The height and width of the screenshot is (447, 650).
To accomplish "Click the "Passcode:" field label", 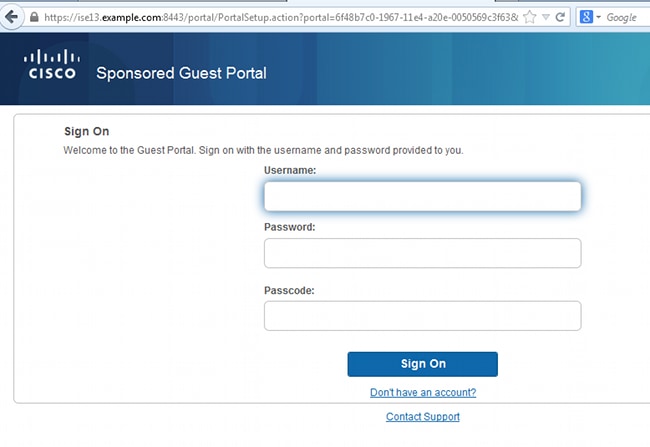I will point(289,291).
